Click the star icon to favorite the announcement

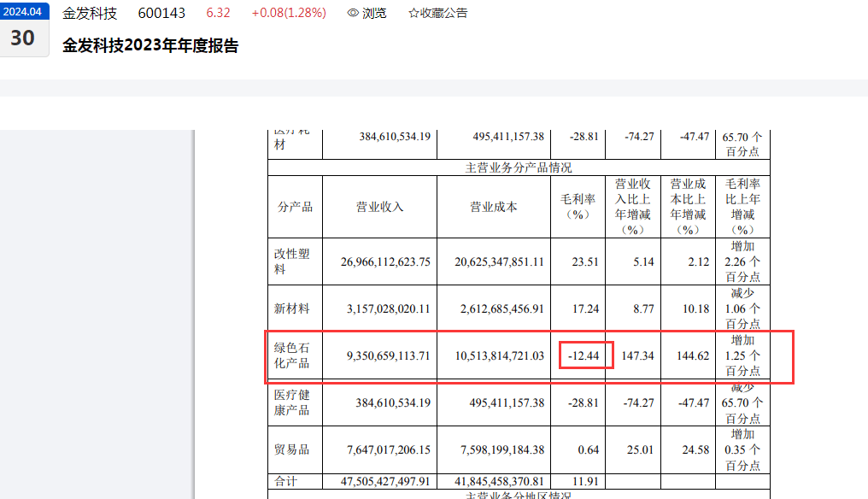coord(413,13)
